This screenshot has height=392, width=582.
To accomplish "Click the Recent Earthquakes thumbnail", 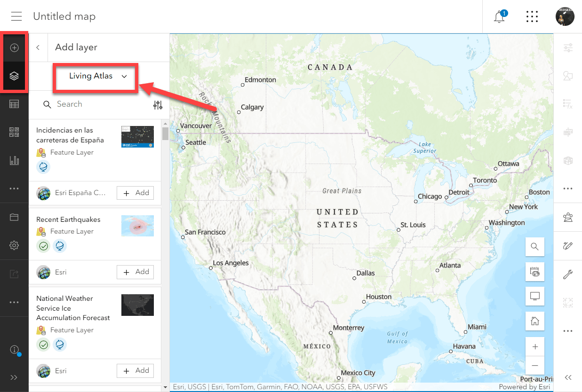I will [137, 226].
